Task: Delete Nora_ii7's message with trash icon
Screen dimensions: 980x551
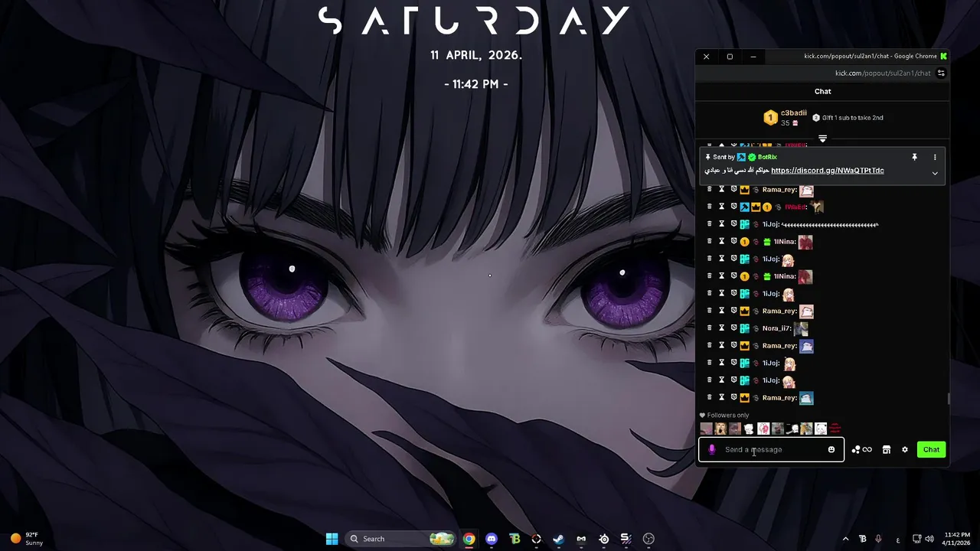Action: (x=709, y=328)
